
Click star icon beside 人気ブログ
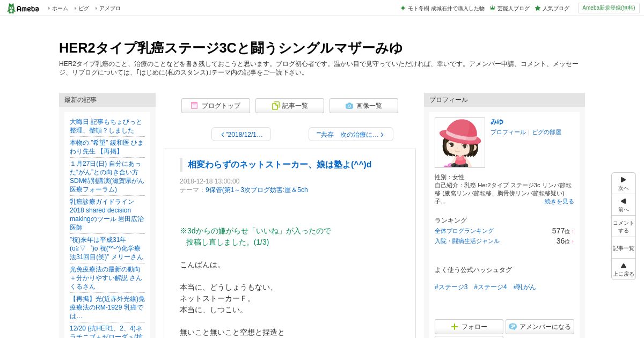tap(538, 8)
